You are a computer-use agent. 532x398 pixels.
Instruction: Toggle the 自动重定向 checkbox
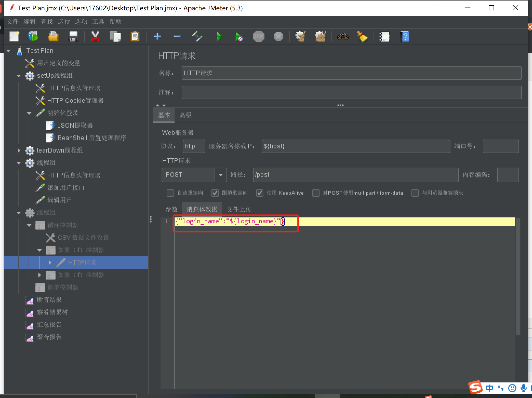point(170,193)
